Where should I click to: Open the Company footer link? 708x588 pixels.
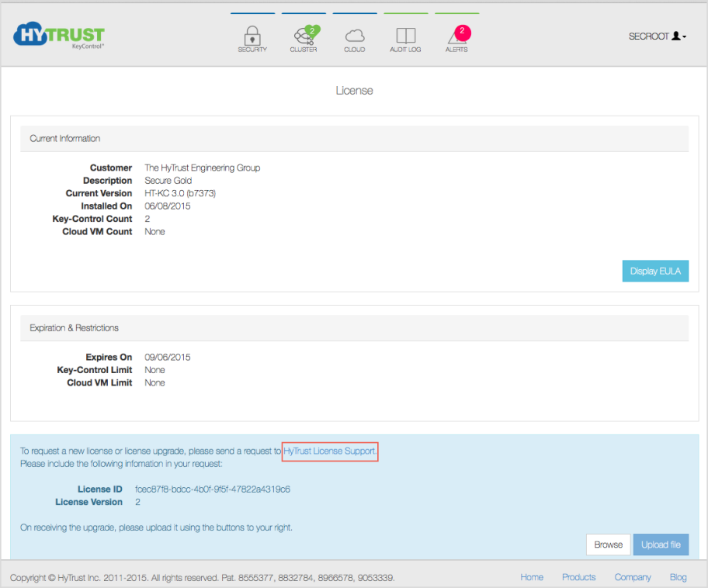tap(632, 577)
